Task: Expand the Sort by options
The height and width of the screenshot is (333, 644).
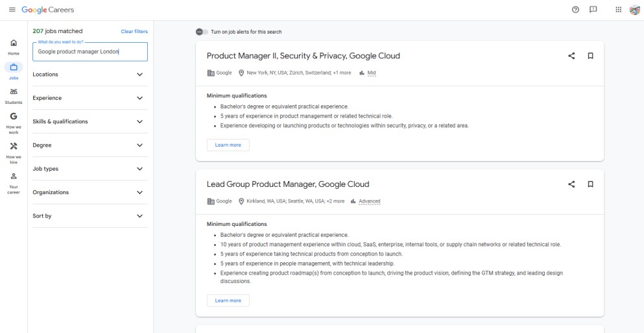Action: click(x=90, y=216)
